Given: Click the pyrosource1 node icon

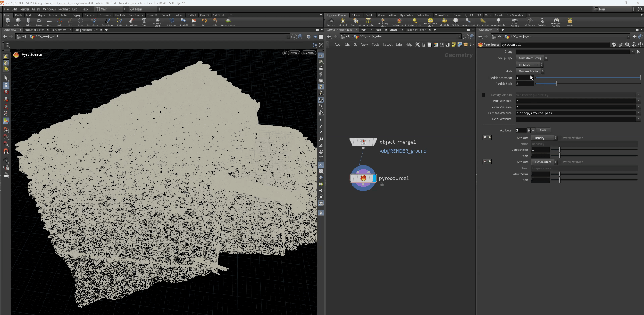Looking at the screenshot, I should pos(363,178).
